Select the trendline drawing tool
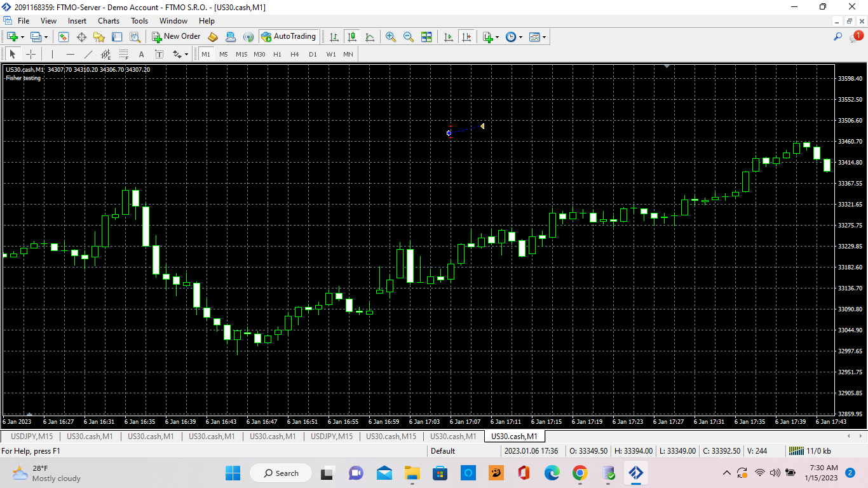The image size is (868, 488). click(88, 54)
